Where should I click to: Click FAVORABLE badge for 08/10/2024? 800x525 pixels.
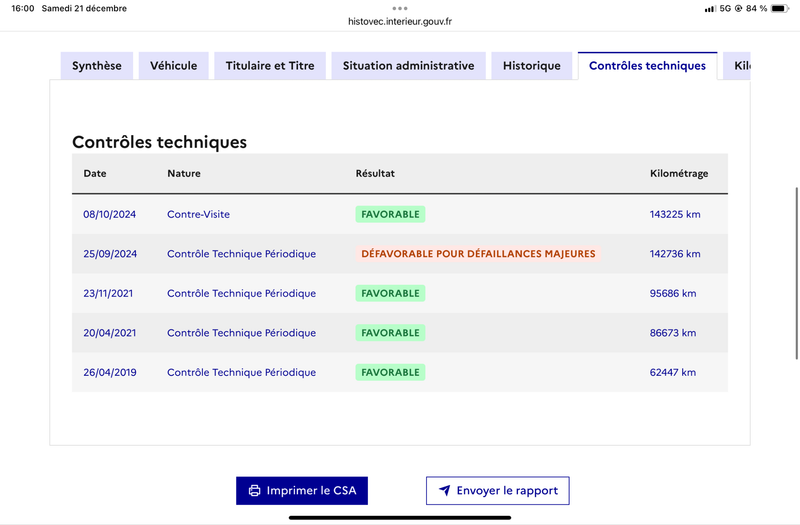coord(390,214)
